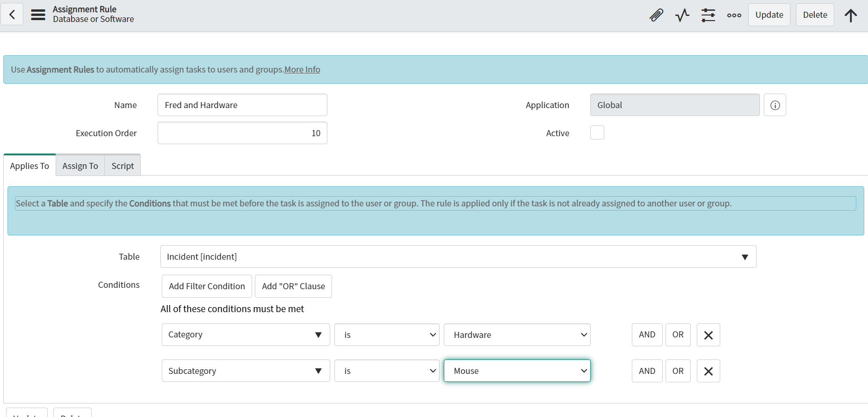Open the Subcategory field dropdown
This screenshot has height=417, width=868.
[246, 371]
